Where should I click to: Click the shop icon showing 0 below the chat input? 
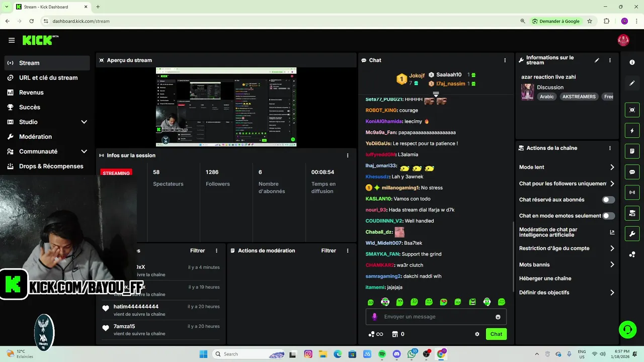click(x=398, y=334)
